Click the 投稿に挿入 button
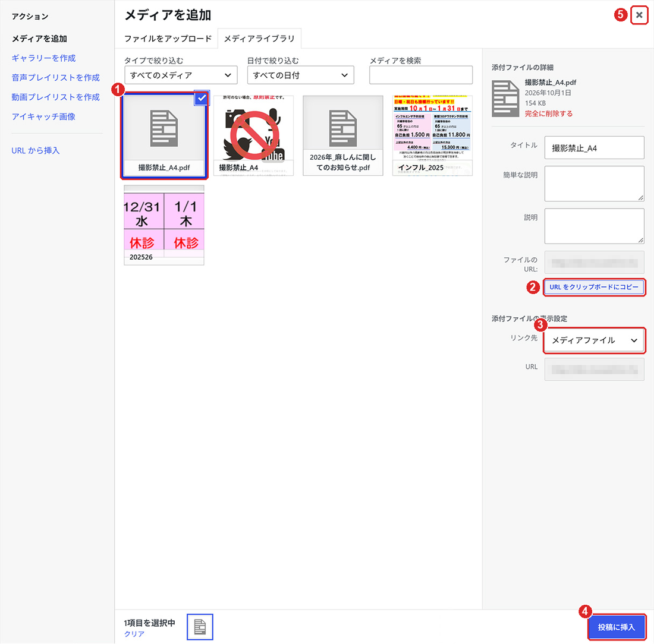This screenshot has width=654, height=644. [x=617, y=627]
